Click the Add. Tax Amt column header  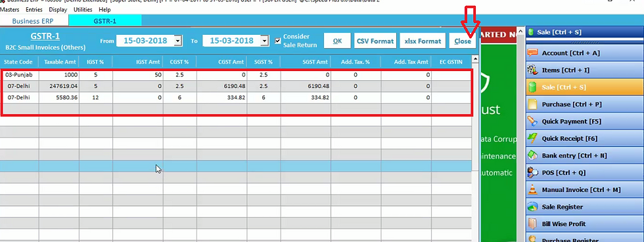406,62
